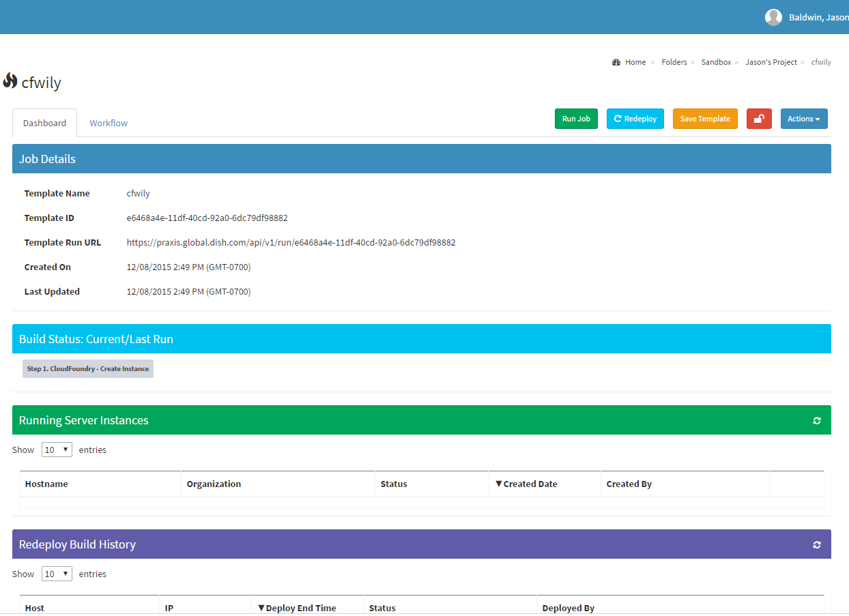The width and height of the screenshot is (849, 616).
Task: Select the Dashboard tab
Action: point(44,123)
